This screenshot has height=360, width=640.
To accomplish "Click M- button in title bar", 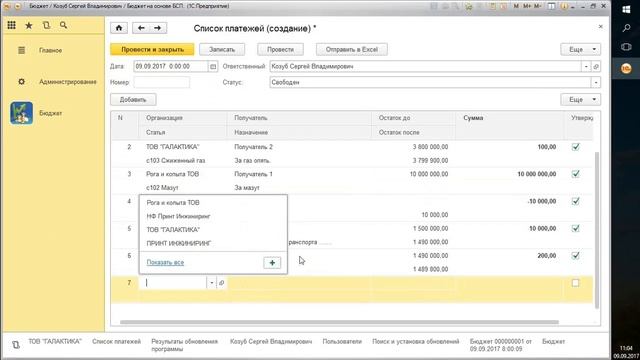I will click(x=538, y=6).
